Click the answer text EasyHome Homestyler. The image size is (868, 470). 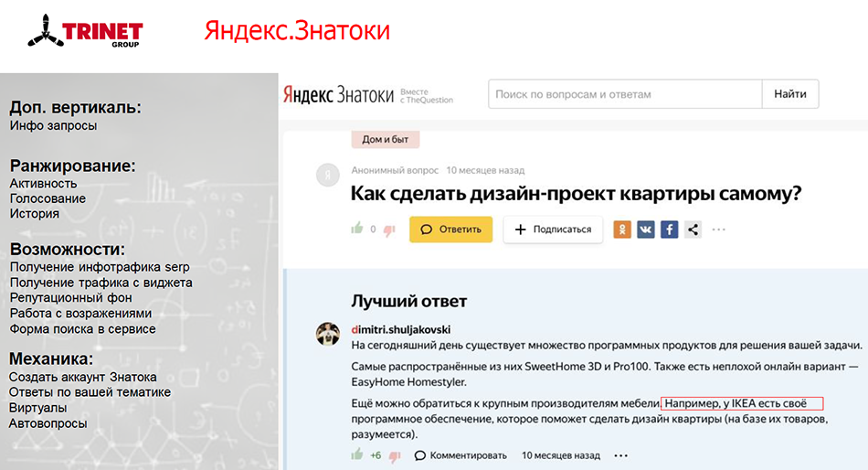[409, 382]
